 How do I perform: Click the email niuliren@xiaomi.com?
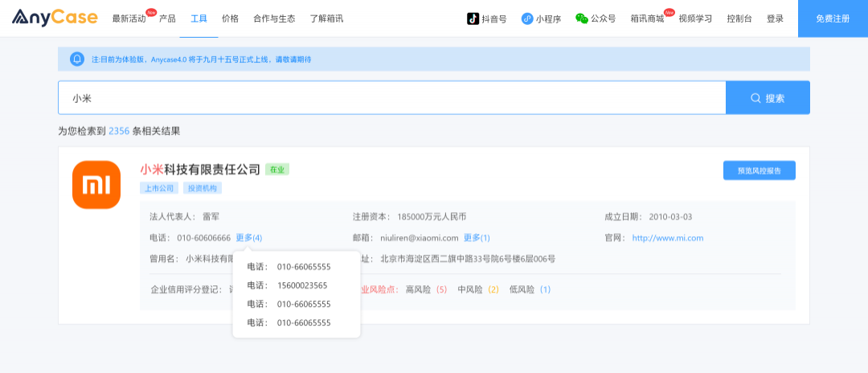point(420,238)
